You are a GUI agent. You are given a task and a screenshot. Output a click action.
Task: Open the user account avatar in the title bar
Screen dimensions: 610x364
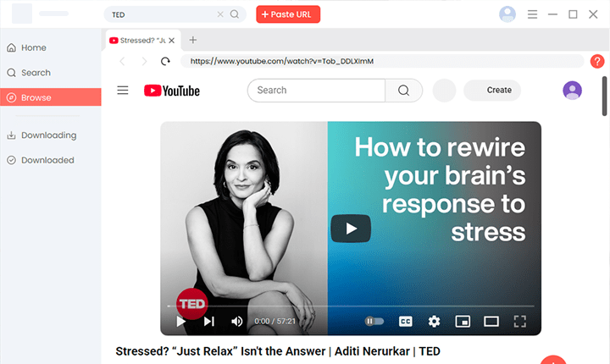pos(507,14)
